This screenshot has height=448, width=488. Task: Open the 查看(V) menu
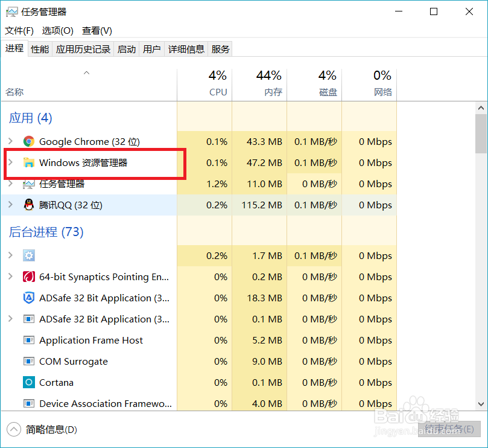point(97,31)
